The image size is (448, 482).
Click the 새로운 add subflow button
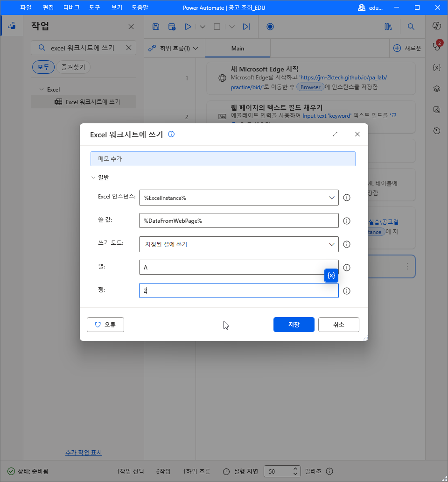point(407,48)
